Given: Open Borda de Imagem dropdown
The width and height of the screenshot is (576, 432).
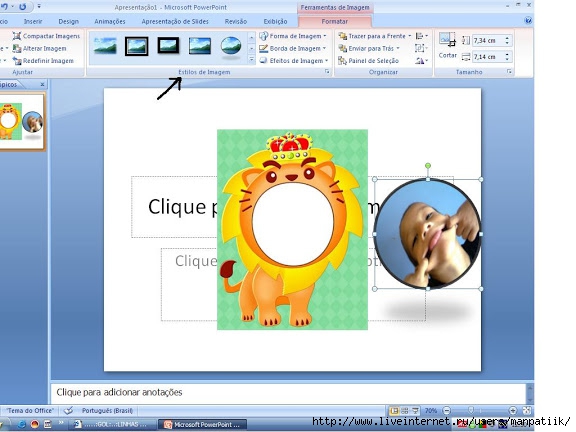Looking at the screenshot, I should tap(293, 48).
